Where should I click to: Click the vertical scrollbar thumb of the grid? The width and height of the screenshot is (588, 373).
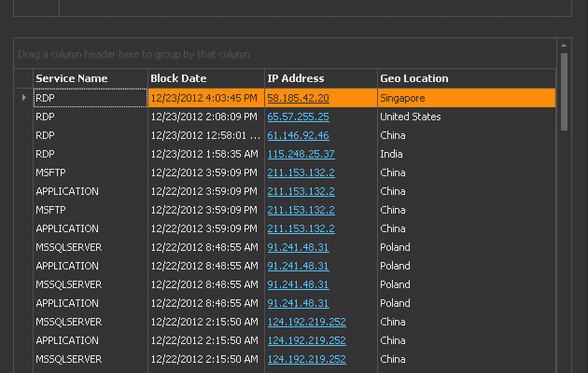[564, 91]
